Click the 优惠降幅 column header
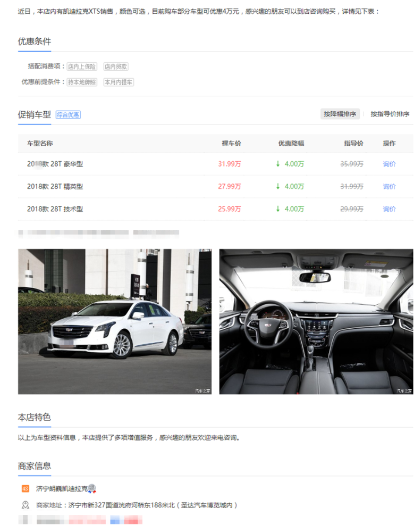 point(291,143)
